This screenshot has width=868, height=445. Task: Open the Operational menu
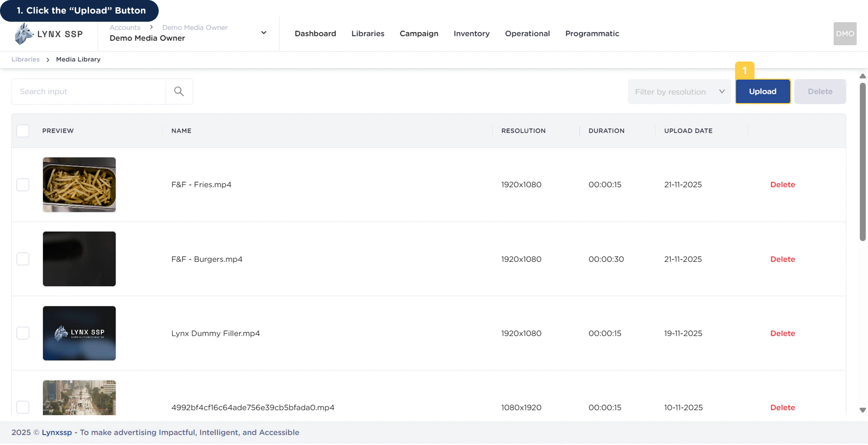(x=528, y=33)
